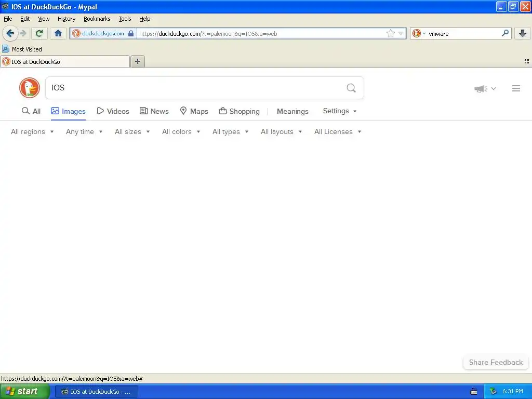Click the magnifier in the browser search box
The height and width of the screenshot is (399, 532).
[505, 33]
